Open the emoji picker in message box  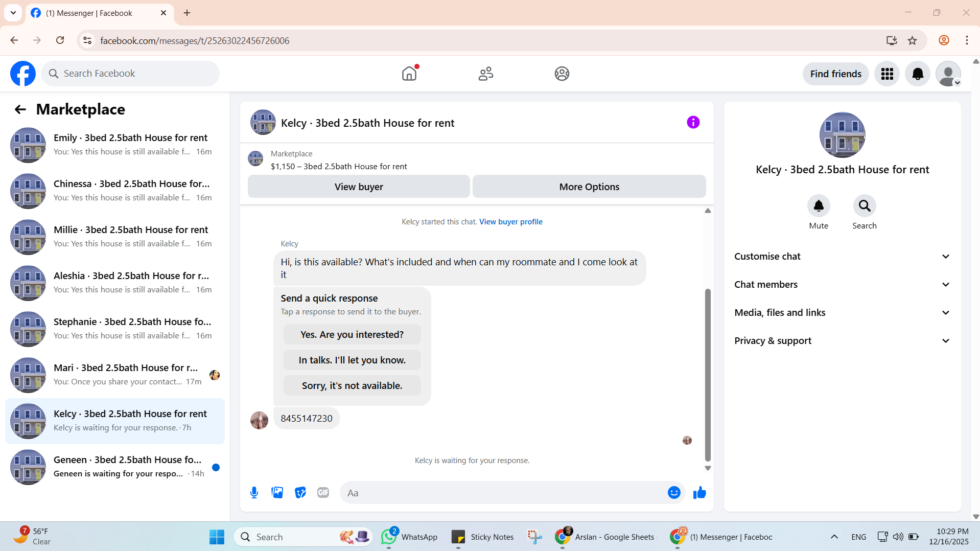coord(674,493)
